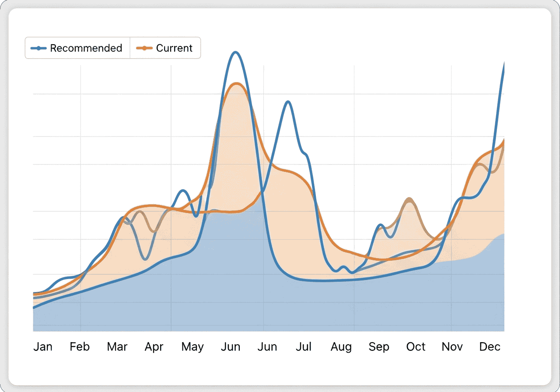Select the Jan label on the x-axis
560x392 pixels.
tap(43, 347)
